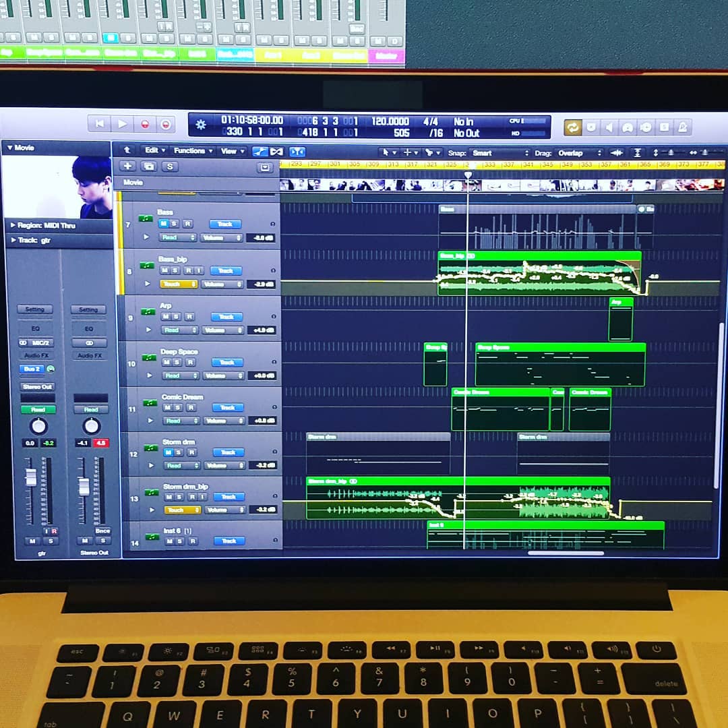Click the Play button in the transport

click(122, 124)
